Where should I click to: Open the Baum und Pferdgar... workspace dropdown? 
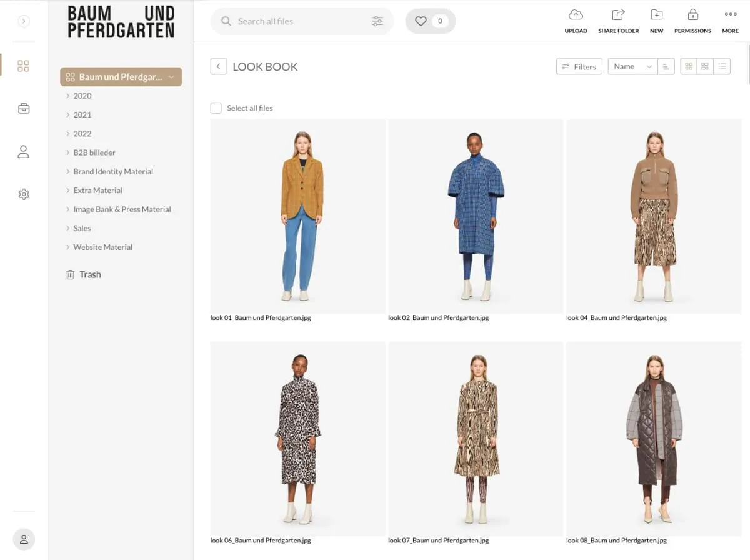click(x=121, y=77)
